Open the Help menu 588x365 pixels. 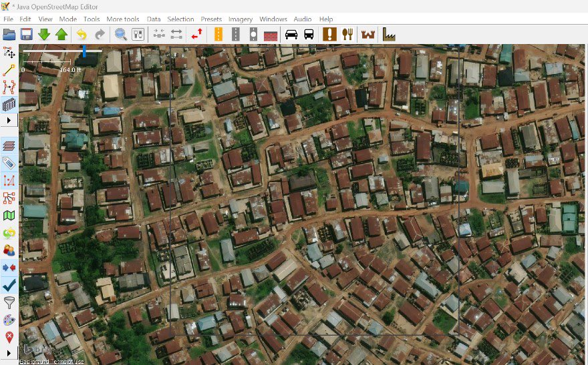tap(326, 19)
